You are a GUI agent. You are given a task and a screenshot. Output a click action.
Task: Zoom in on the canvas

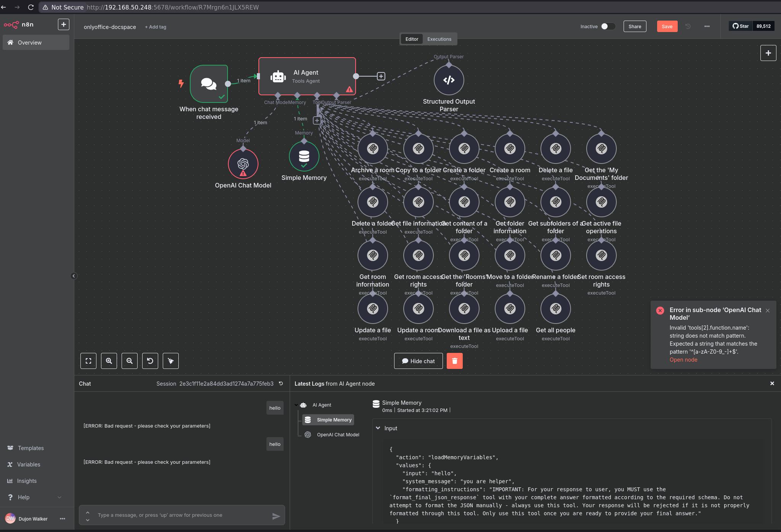(x=109, y=361)
